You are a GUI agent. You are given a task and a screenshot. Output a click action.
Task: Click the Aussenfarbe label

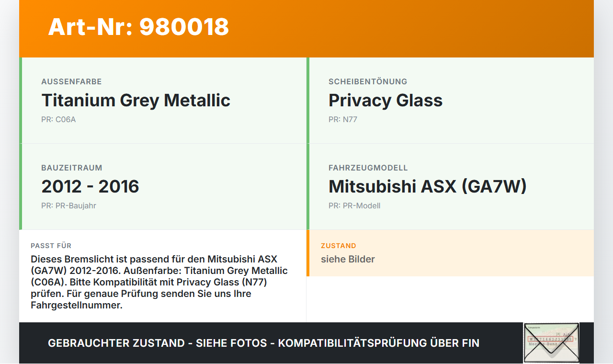71,82
